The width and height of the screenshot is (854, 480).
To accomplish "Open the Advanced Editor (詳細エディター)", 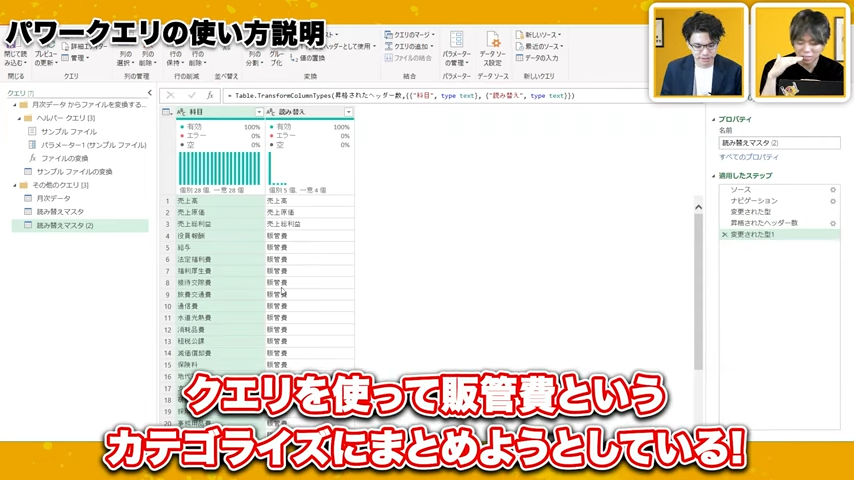I will (x=84, y=47).
